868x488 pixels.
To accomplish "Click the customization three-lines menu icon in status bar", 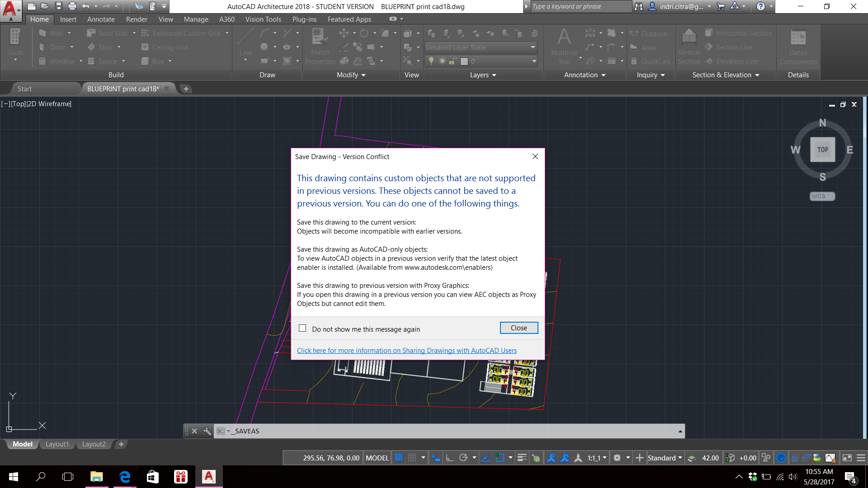I will (861, 458).
